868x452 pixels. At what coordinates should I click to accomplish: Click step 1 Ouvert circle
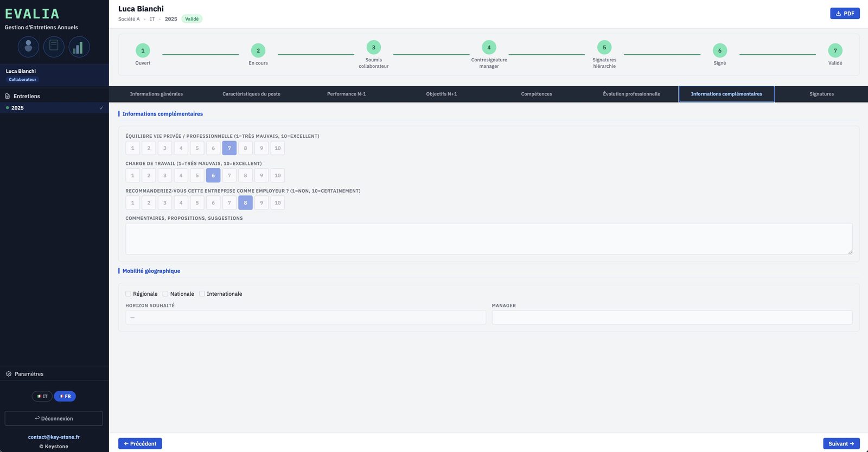143,50
